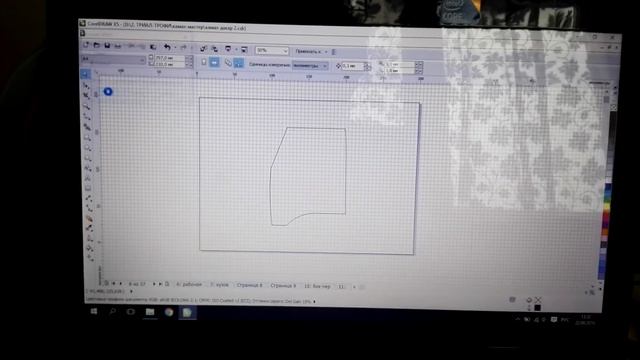Screen dimensions: 640x360
Task: Click the Export icon
Action: [214, 49]
